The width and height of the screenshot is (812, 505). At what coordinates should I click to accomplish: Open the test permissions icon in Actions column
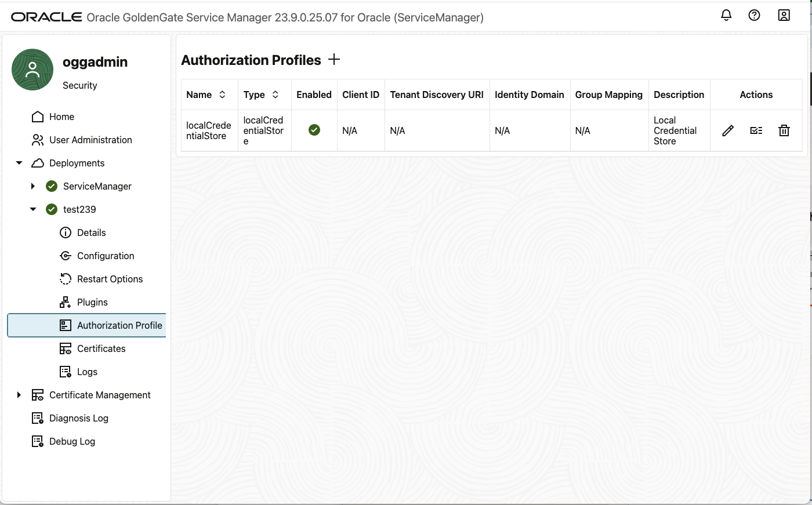pyautogui.click(x=756, y=130)
